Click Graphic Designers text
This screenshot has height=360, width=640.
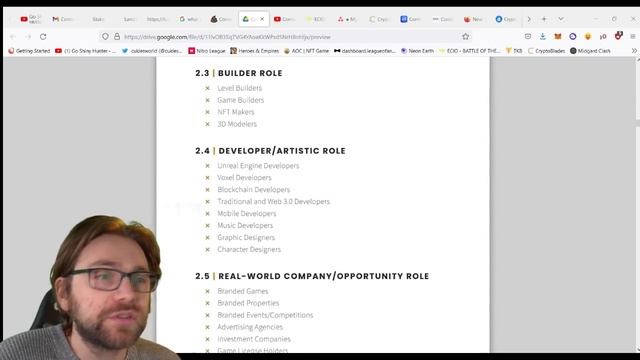[x=246, y=238]
